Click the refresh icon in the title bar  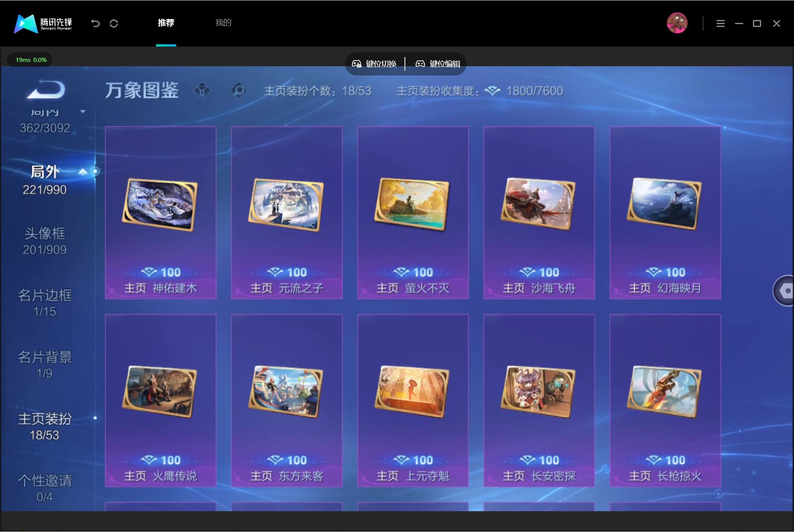tap(114, 23)
